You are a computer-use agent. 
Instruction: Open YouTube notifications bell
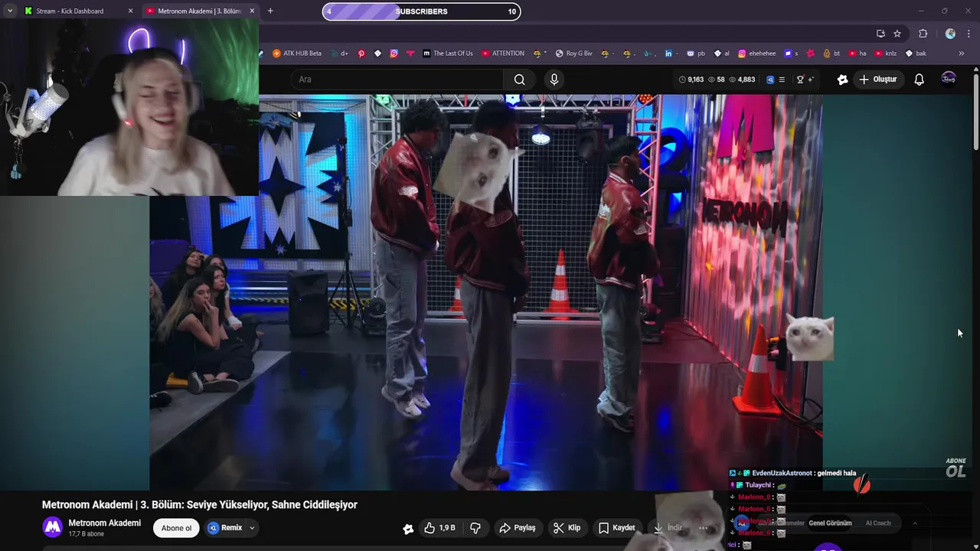click(919, 80)
